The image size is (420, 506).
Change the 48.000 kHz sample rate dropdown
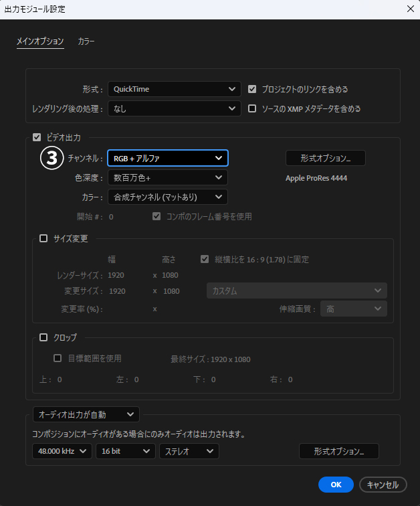click(x=62, y=452)
